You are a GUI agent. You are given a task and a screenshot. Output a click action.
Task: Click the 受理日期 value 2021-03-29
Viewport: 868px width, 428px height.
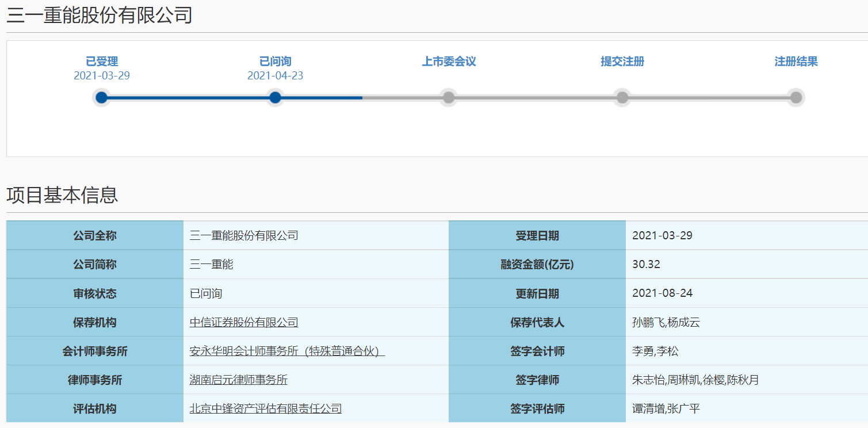tap(662, 235)
